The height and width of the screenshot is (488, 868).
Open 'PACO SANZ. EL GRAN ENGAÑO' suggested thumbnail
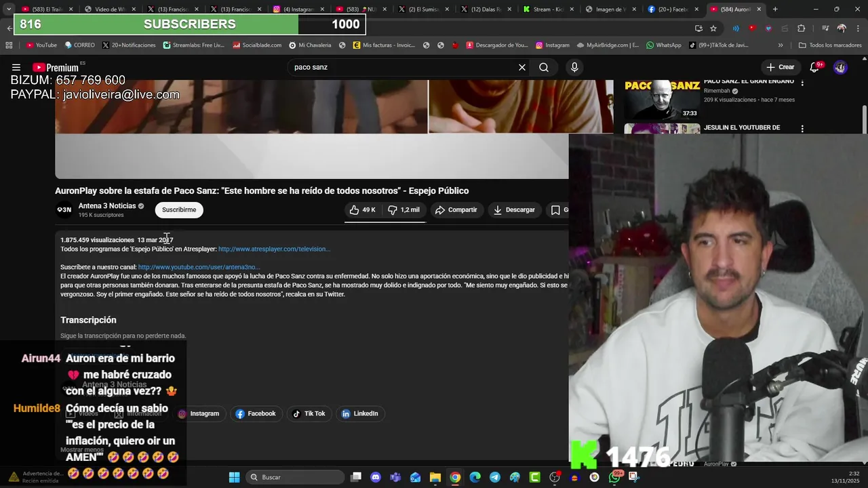[x=662, y=100]
